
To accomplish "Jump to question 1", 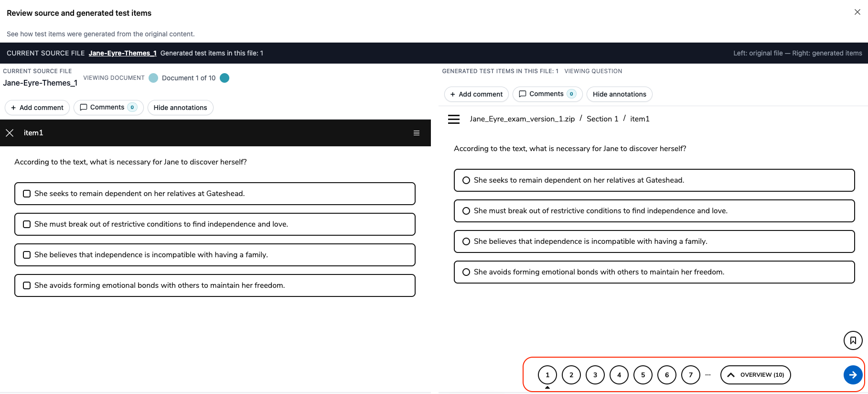I will pos(547,375).
